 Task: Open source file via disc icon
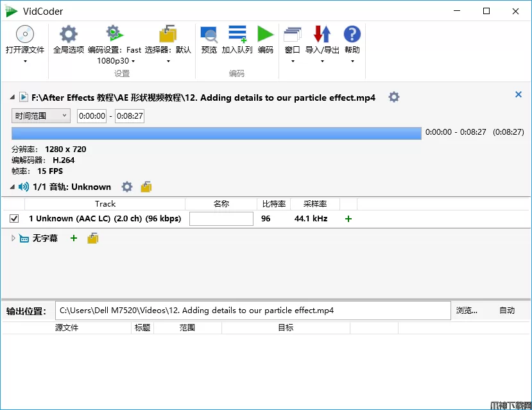tap(25, 34)
